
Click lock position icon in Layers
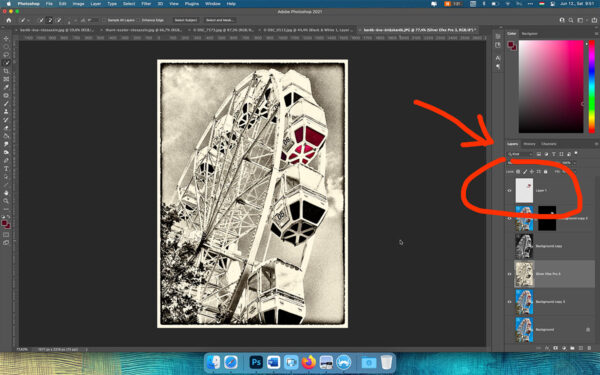coord(532,172)
